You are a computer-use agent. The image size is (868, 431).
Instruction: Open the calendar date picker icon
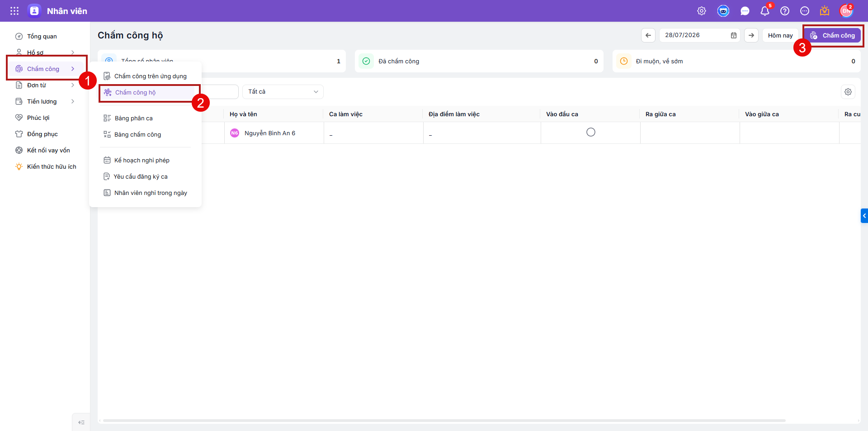point(734,35)
